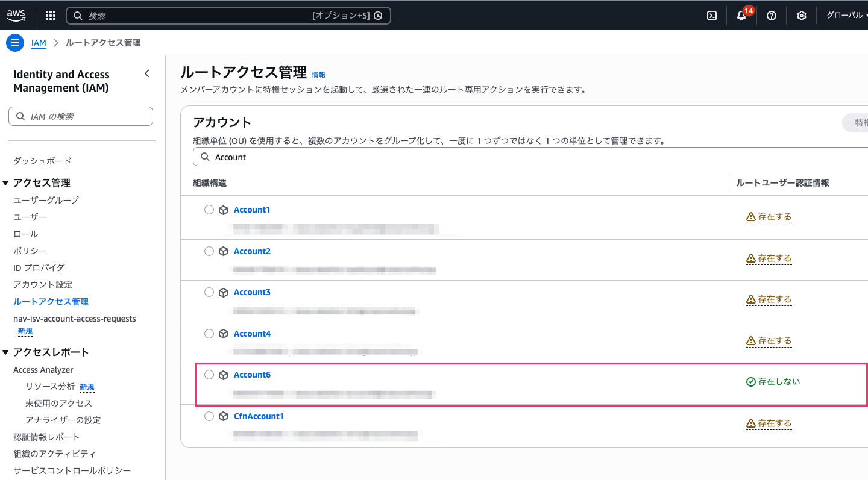The height and width of the screenshot is (480, 868).
Task: Open the settings gear icon
Action: coord(802,16)
